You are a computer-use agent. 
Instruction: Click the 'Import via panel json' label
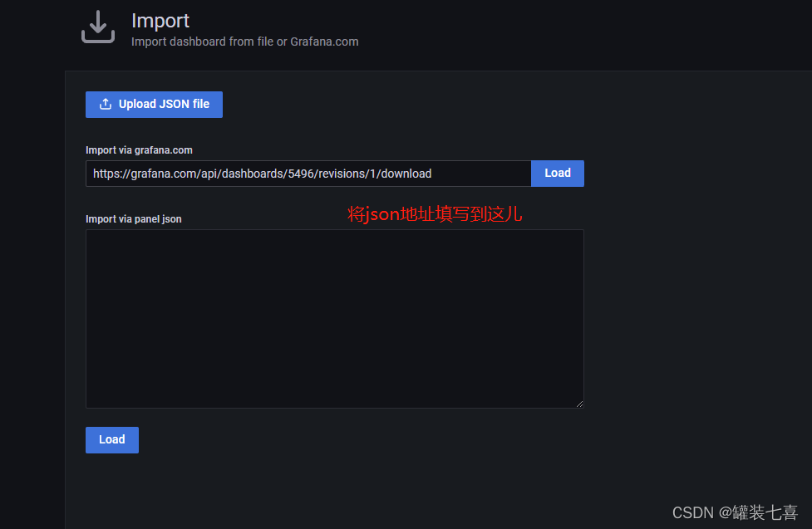tap(134, 219)
